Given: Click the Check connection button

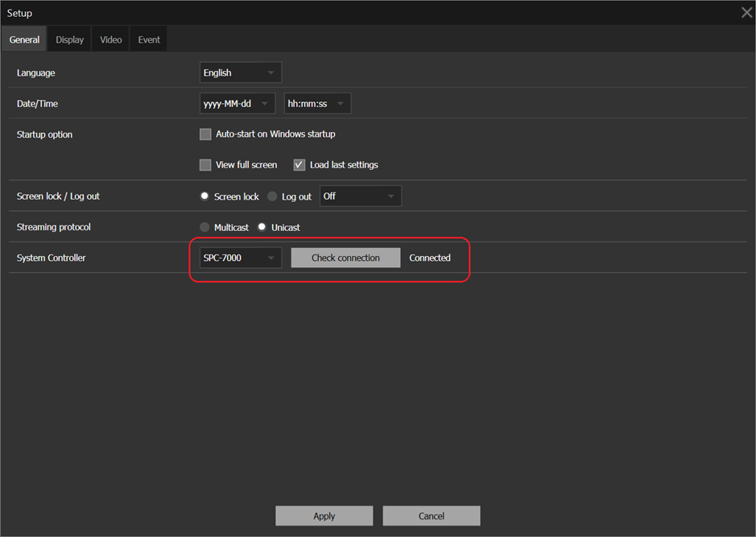Looking at the screenshot, I should coord(345,258).
